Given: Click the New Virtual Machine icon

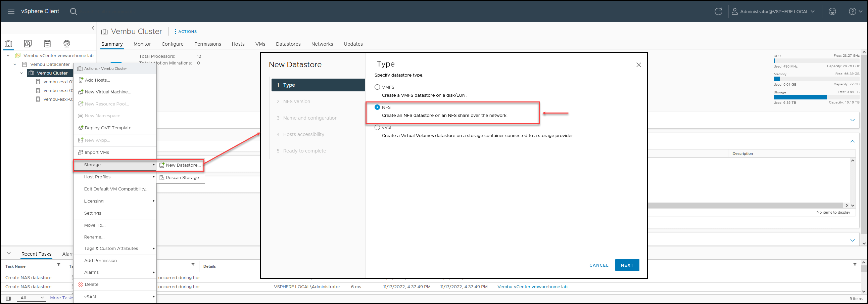Looking at the screenshot, I should [81, 92].
